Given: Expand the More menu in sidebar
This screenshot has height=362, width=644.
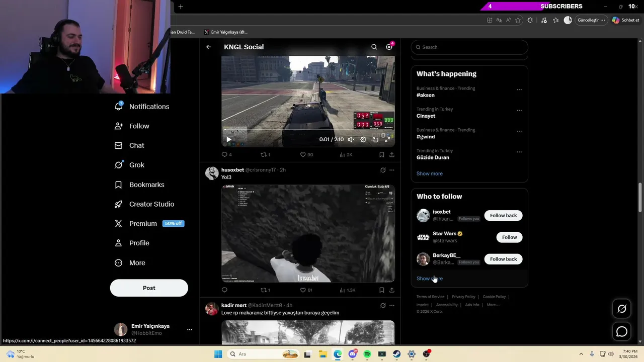Looking at the screenshot, I should point(130,262).
